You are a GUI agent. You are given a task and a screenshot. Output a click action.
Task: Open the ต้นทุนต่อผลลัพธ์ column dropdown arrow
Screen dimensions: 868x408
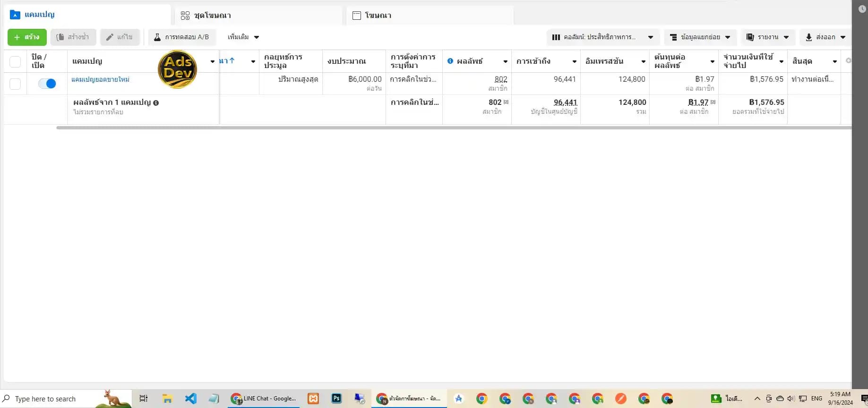coord(712,61)
